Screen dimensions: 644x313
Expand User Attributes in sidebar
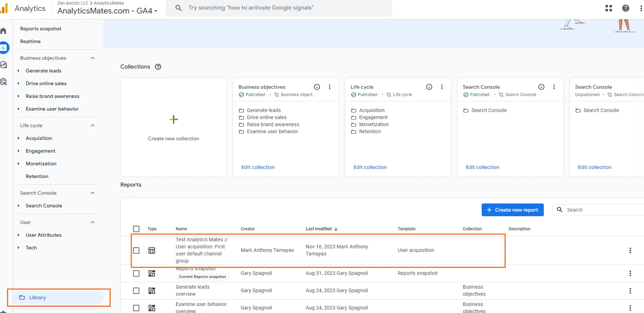tap(18, 235)
